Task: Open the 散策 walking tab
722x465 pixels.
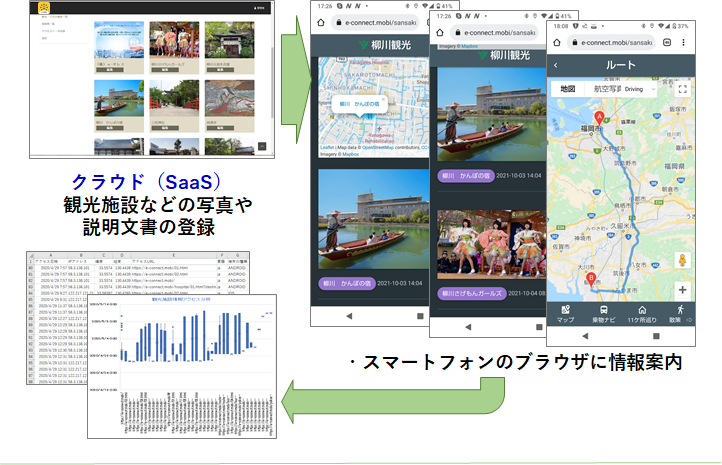Action: (675, 314)
